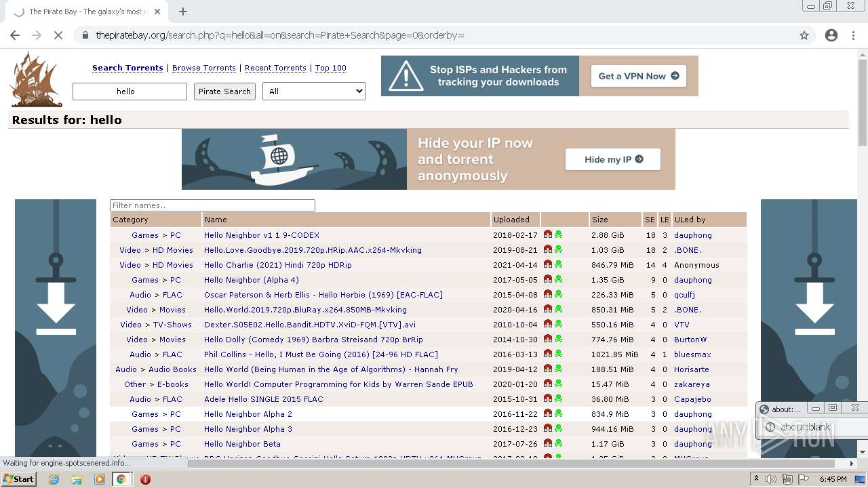Open Search Torrents link
Viewport: 868px width, 488px height.
pyautogui.click(x=127, y=68)
